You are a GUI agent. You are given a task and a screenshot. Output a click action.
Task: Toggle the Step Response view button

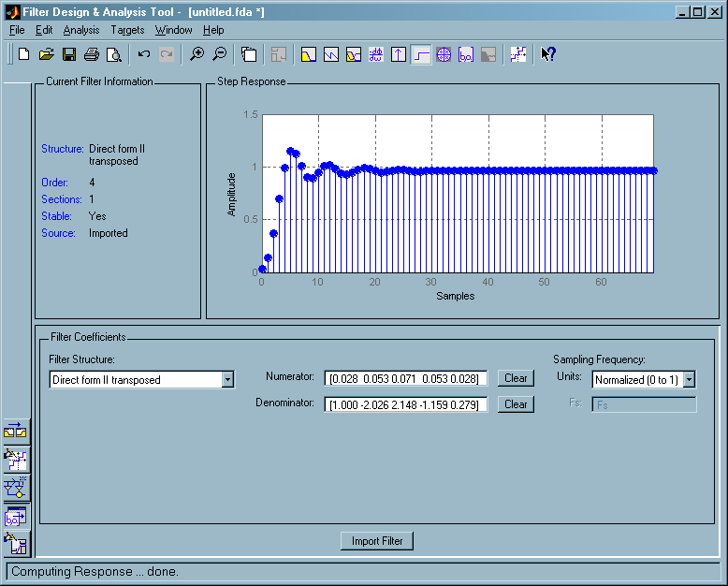421,54
